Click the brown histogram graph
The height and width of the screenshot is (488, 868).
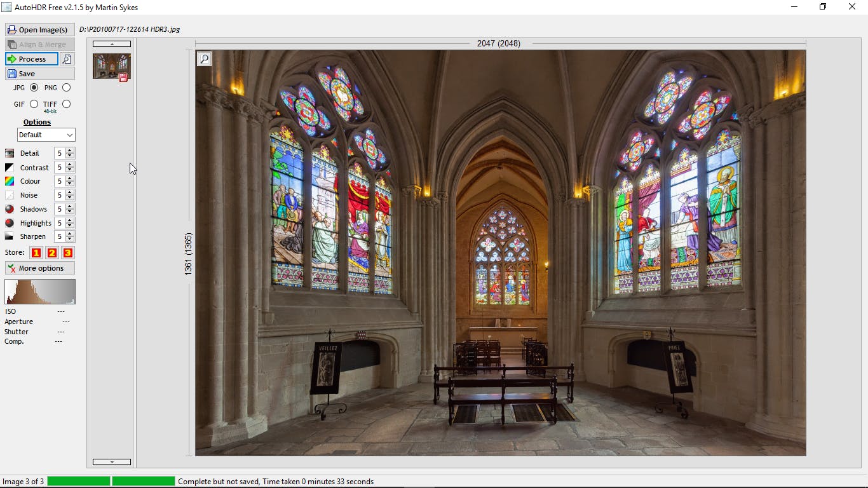coord(40,292)
